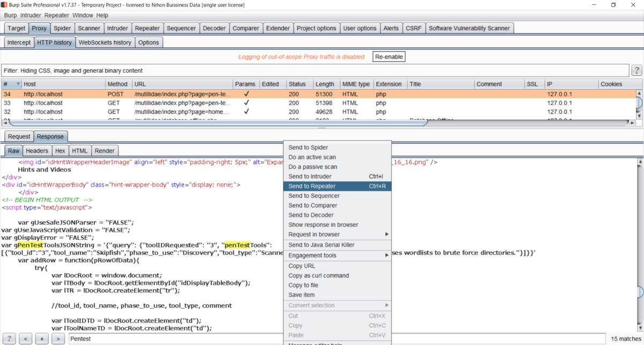Switch to the Sequencer tab
The height and width of the screenshot is (345, 644).
tap(181, 28)
